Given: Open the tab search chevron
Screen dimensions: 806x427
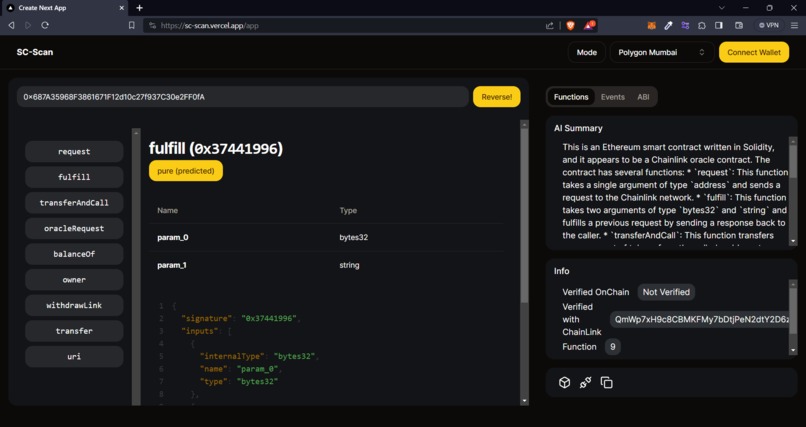Looking at the screenshot, I should point(722,8).
